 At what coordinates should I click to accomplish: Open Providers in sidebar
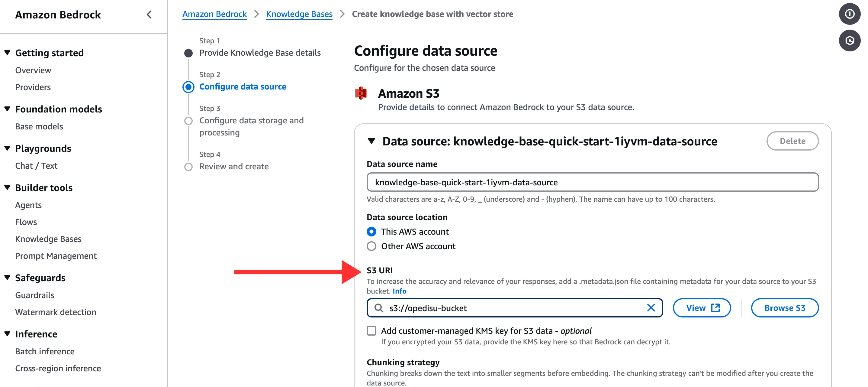tap(33, 87)
